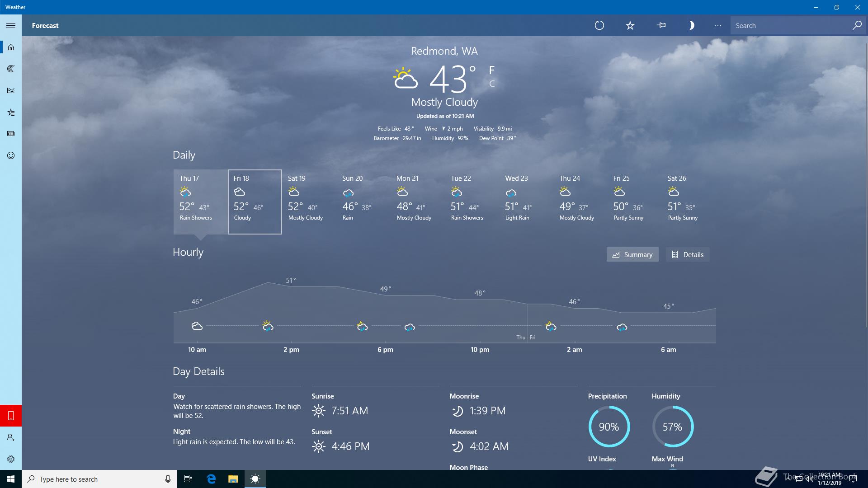Open File Explorer from taskbar
Screen dimensions: 868x488
233,479
